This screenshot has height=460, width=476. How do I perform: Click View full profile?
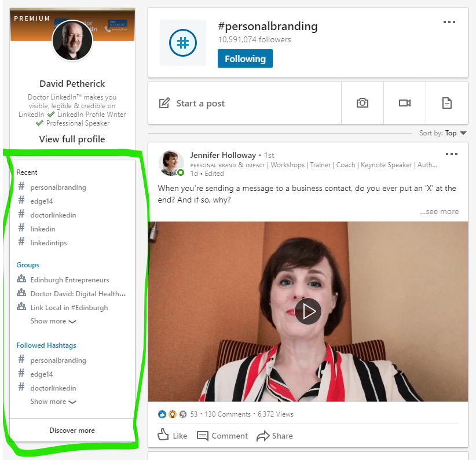[x=72, y=139]
